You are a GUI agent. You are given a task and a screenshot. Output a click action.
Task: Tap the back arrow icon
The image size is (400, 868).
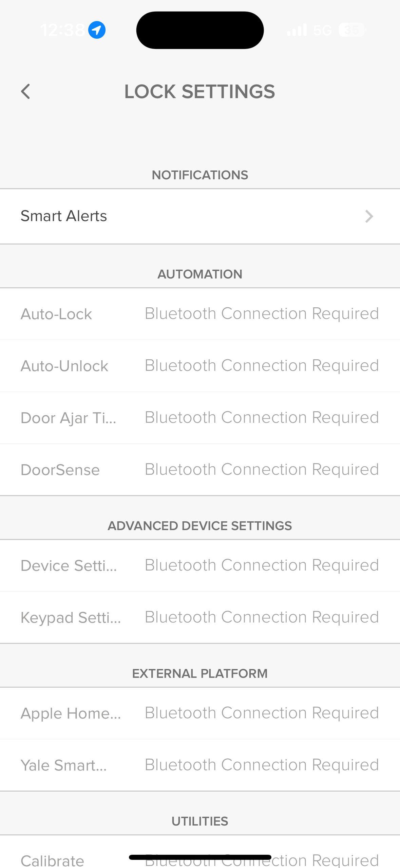tap(25, 92)
